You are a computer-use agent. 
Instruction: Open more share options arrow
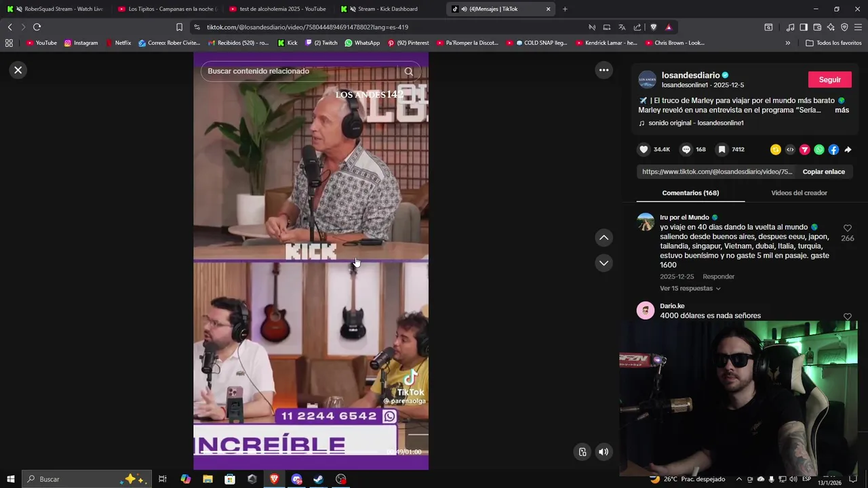(848, 150)
